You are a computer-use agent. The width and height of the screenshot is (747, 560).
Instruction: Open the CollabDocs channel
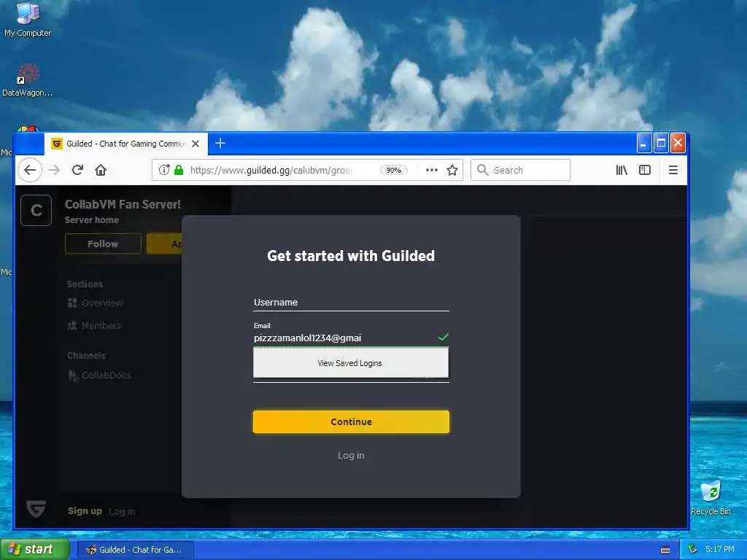tap(99, 376)
